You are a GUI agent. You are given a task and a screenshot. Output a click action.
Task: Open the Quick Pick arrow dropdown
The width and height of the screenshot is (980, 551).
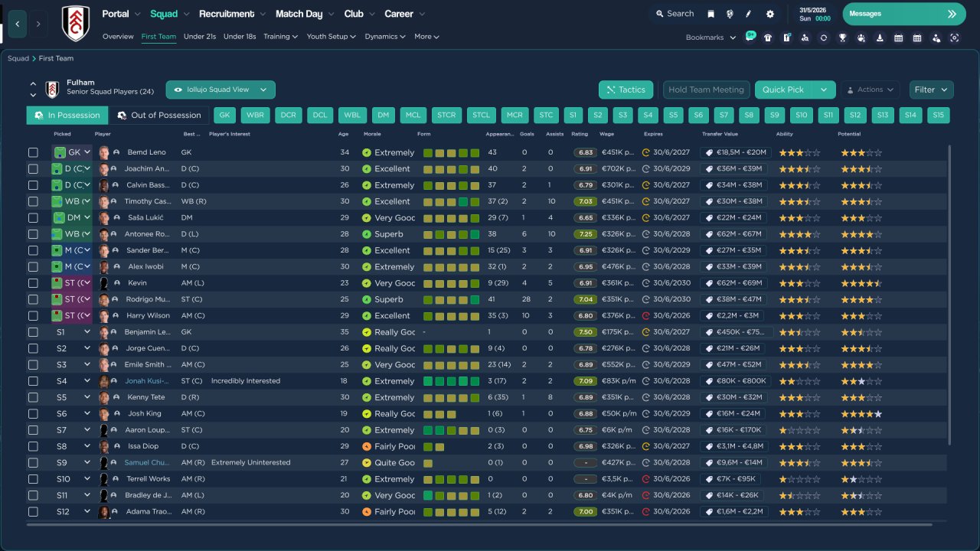824,90
